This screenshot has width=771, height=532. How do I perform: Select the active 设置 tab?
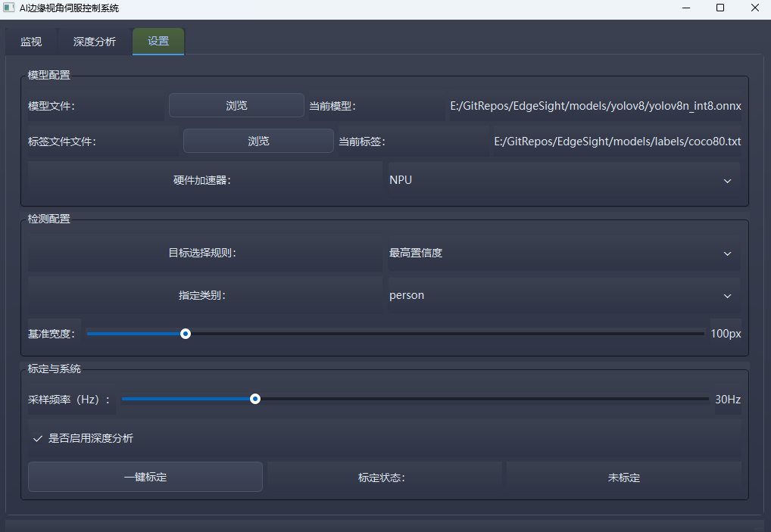point(158,42)
